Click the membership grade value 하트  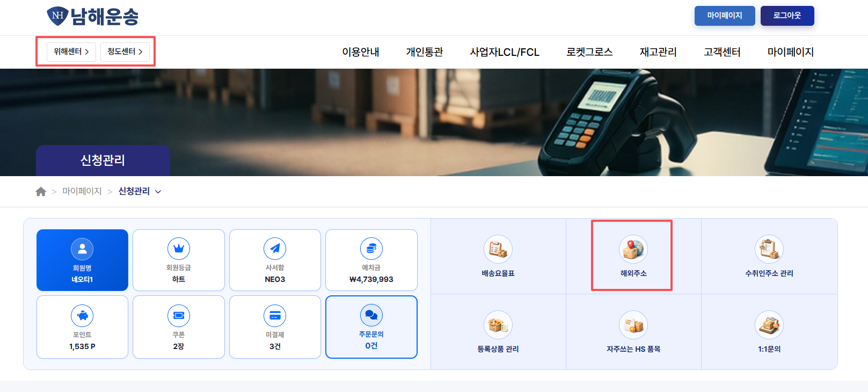pyautogui.click(x=179, y=279)
